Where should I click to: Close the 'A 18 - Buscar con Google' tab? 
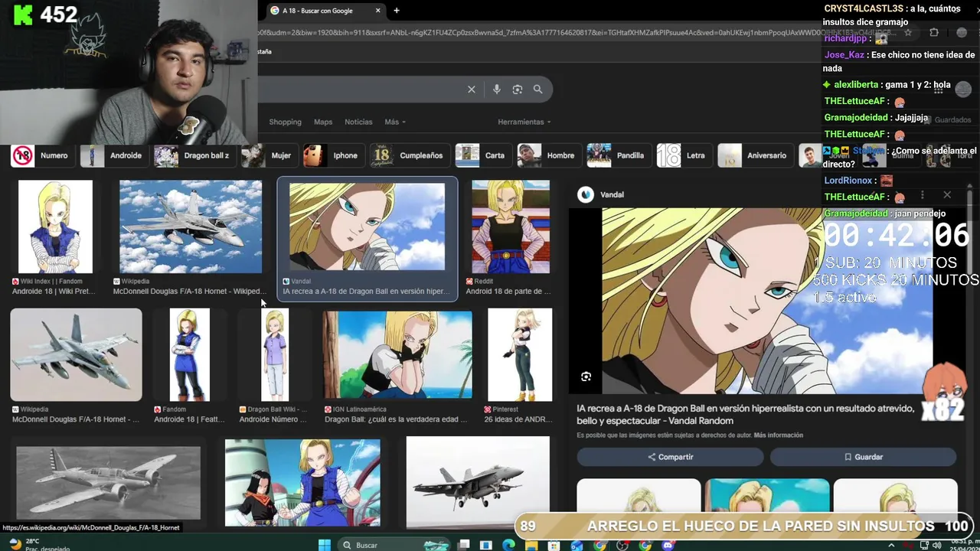(377, 11)
